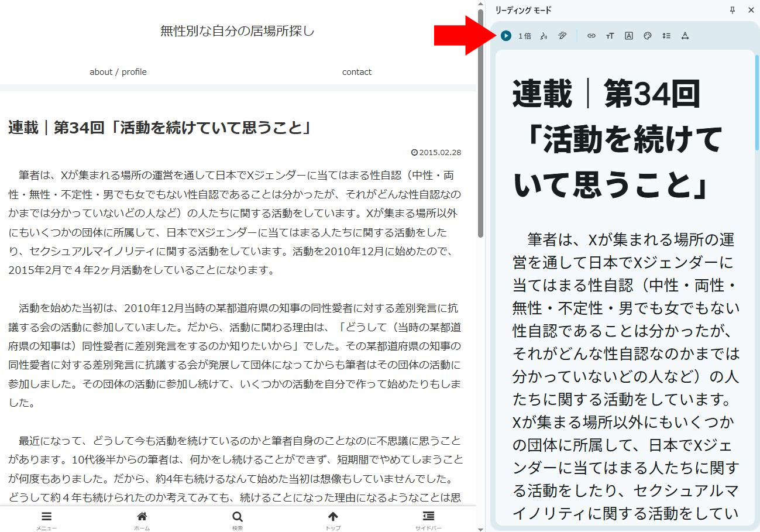Open letter spacing option
This screenshot has height=532, width=760.
pos(685,36)
